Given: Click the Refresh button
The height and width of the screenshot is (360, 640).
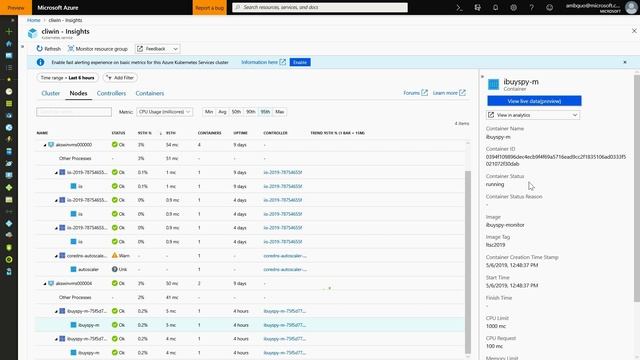Looking at the screenshot, I should coord(49,49).
